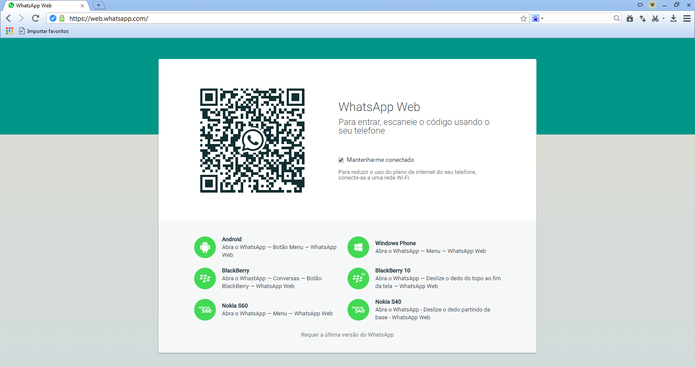This screenshot has height=367, width=695.
Task: Click the BlackBerry 10 logo icon
Action: tap(358, 278)
